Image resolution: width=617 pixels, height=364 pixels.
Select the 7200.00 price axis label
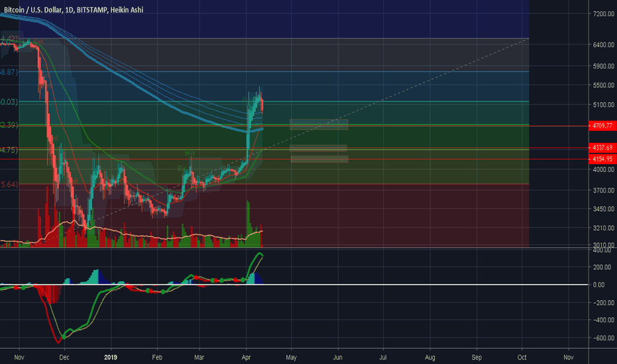tap(603, 14)
